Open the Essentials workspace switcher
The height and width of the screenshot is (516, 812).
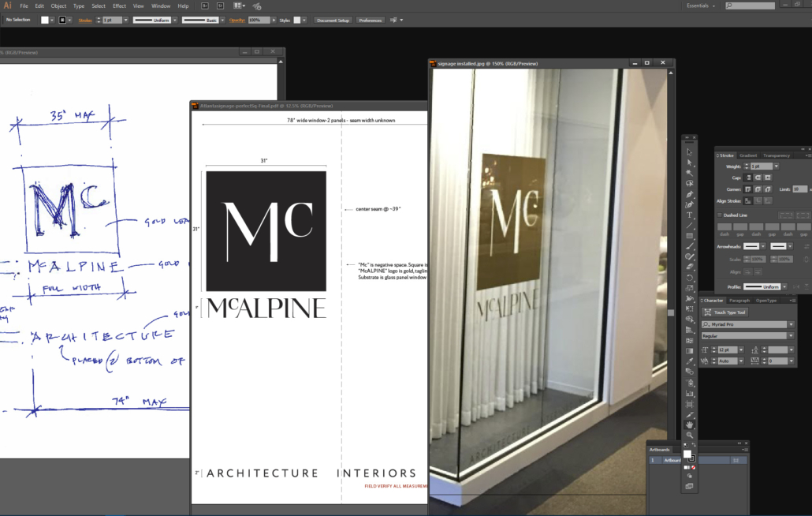click(x=701, y=6)
